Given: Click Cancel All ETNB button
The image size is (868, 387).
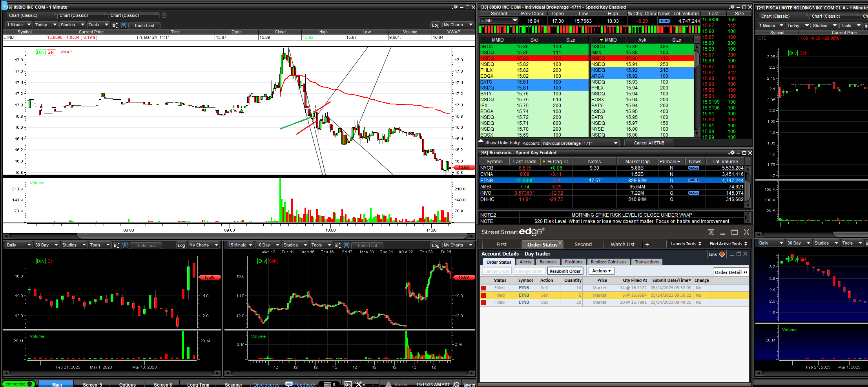Looking at the screenshot, I should pyautogui.click(x=649, y=143).
